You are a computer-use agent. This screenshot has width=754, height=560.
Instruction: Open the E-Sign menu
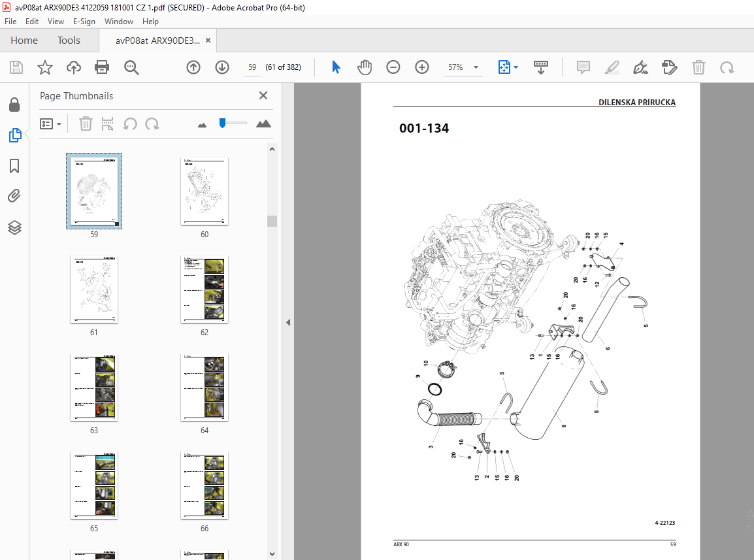[84, 22]
